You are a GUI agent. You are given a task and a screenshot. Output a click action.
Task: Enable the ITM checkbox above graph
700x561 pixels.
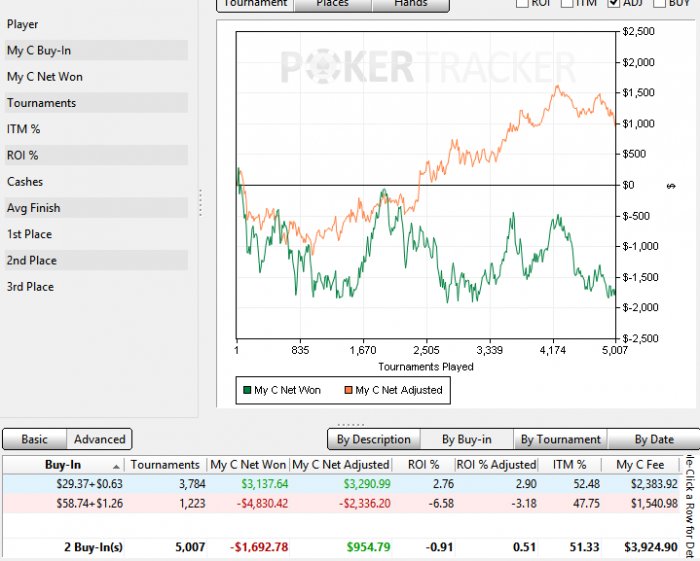[x=567, y=3]
